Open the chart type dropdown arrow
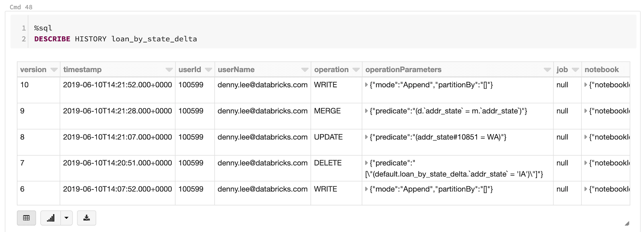 pyautogui.click(x=66, y=218)
